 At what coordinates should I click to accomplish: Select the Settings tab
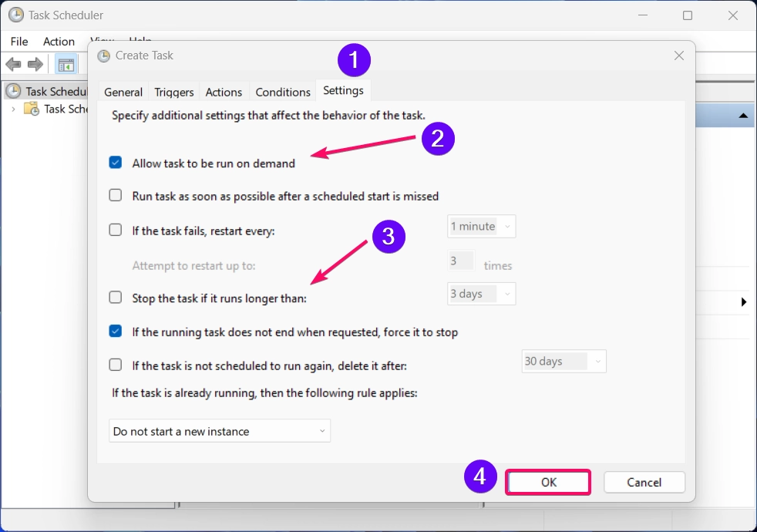[343, 90]
